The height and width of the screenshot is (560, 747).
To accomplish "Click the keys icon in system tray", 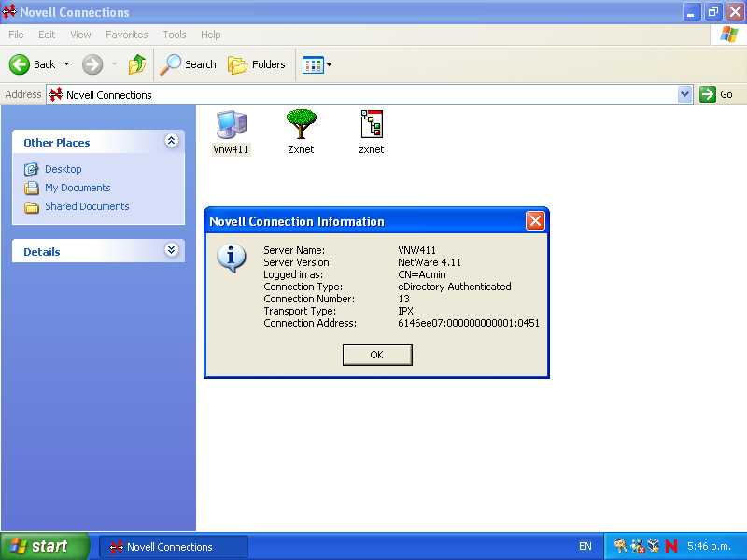I will tap(620, 546).
